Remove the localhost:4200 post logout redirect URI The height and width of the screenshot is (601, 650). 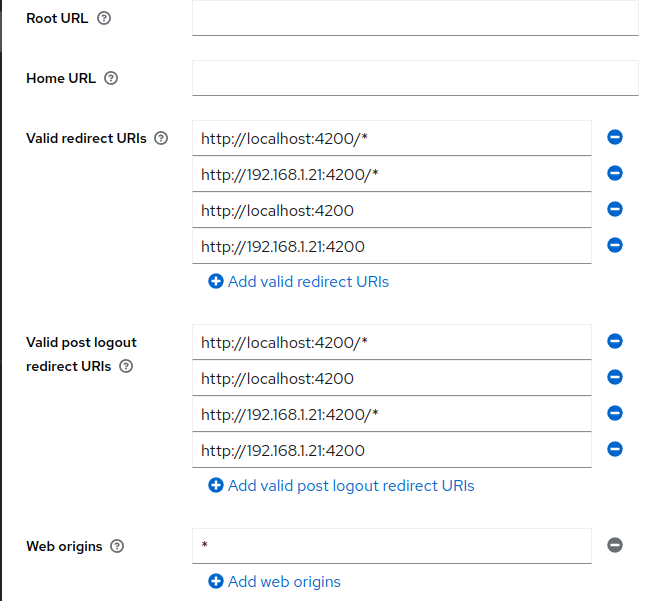[615, 377]
